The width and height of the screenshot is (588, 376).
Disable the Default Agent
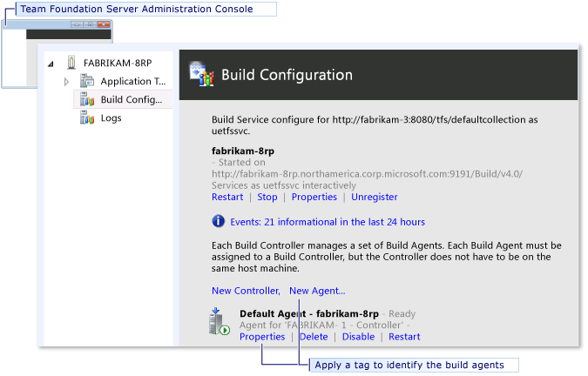pos(358,337)
